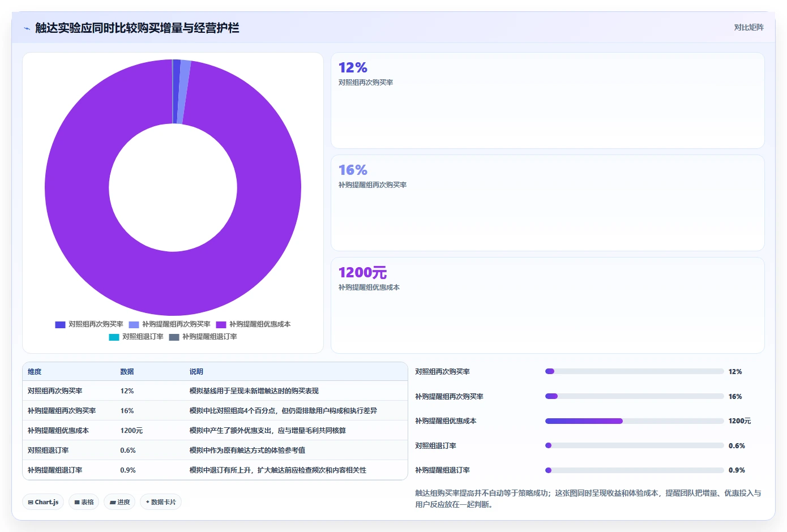Click the title 触达实验应同时比较购买增量与经营护栏
Screen dimensions: 787x532
pyautogui.click(x=137, y=28)
